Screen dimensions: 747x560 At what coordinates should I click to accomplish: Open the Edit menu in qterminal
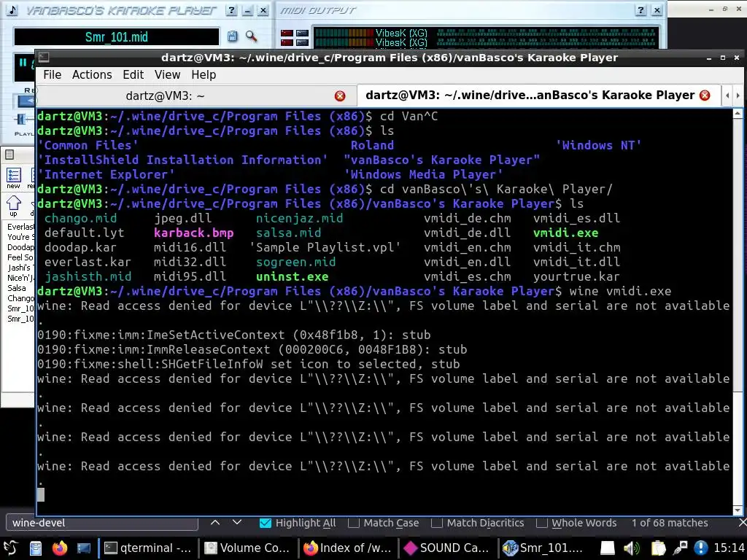[x=133, y=75]
